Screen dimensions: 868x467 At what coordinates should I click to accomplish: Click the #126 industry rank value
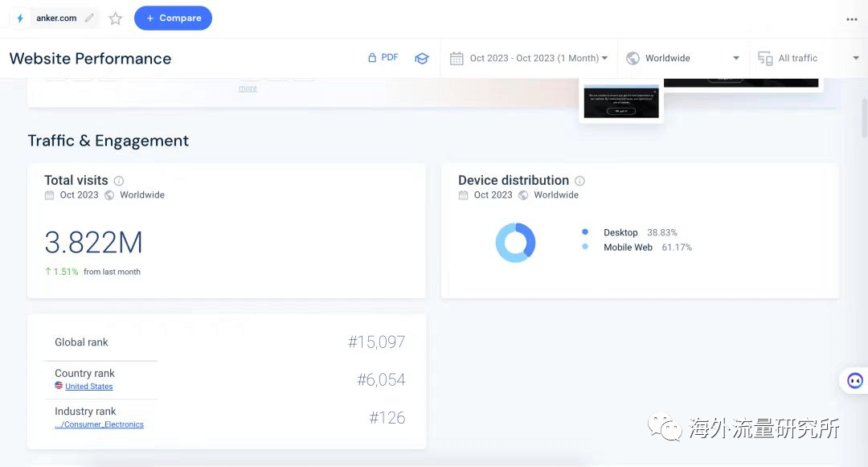pos(387,418)
